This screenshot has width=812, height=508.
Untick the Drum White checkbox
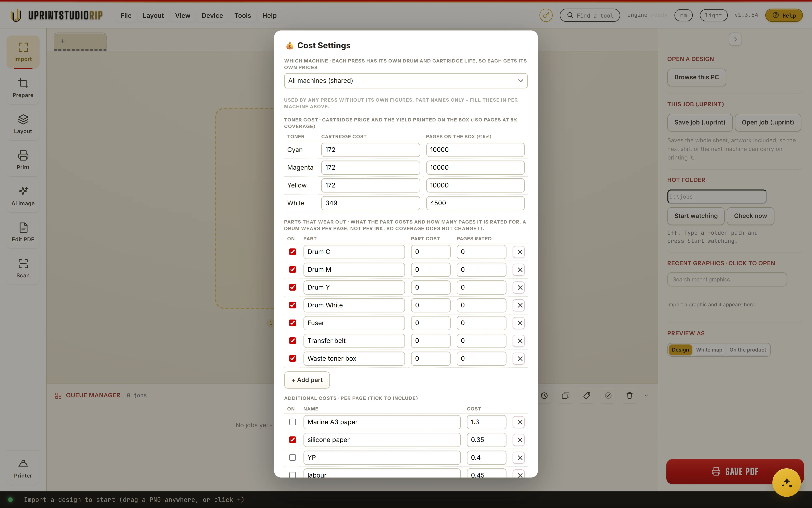293,305
